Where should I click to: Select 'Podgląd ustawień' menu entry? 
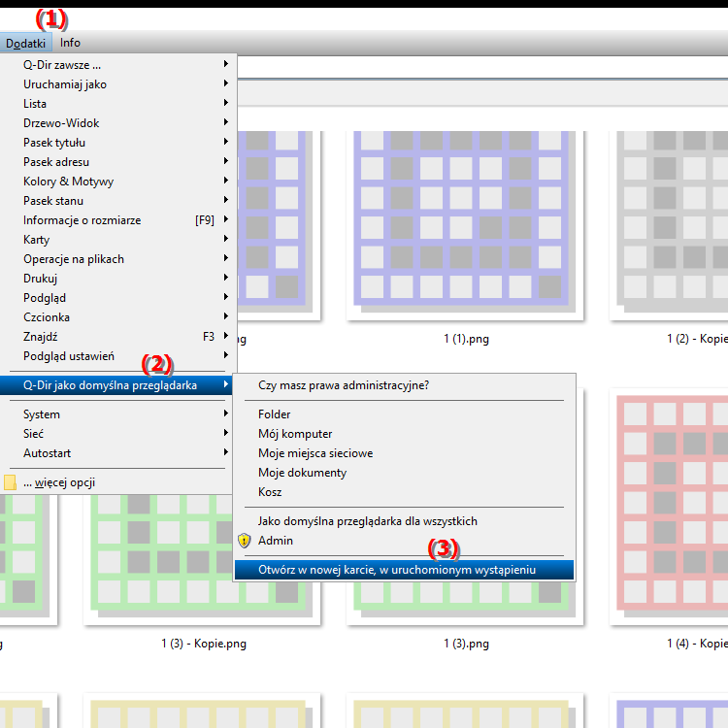point(118,356)
